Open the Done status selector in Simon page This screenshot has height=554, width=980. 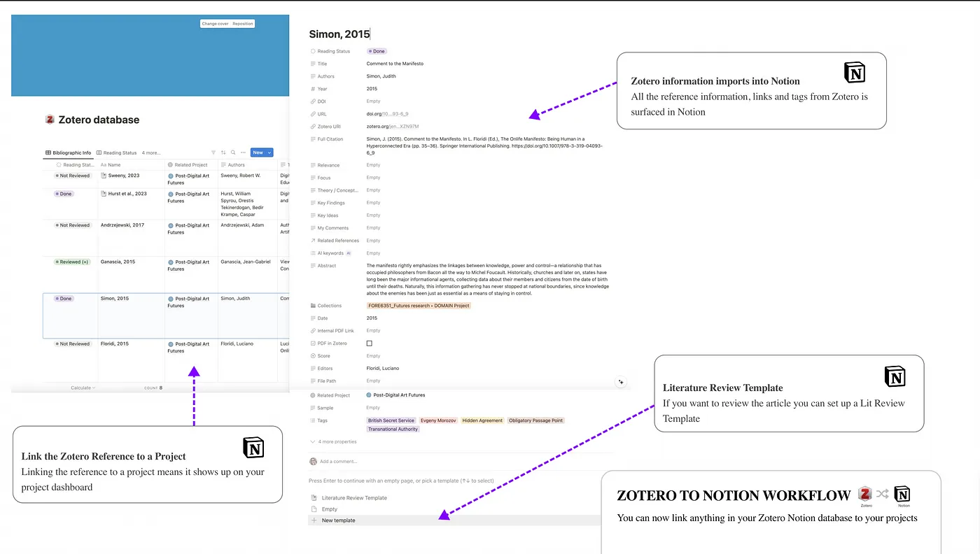point(377,51)
